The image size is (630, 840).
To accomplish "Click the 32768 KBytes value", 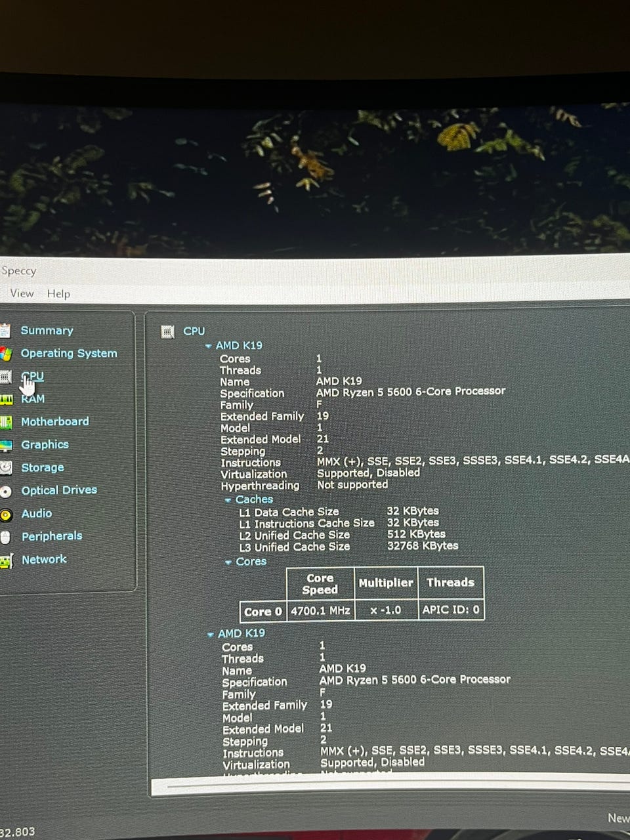I will tap(423, 545).
